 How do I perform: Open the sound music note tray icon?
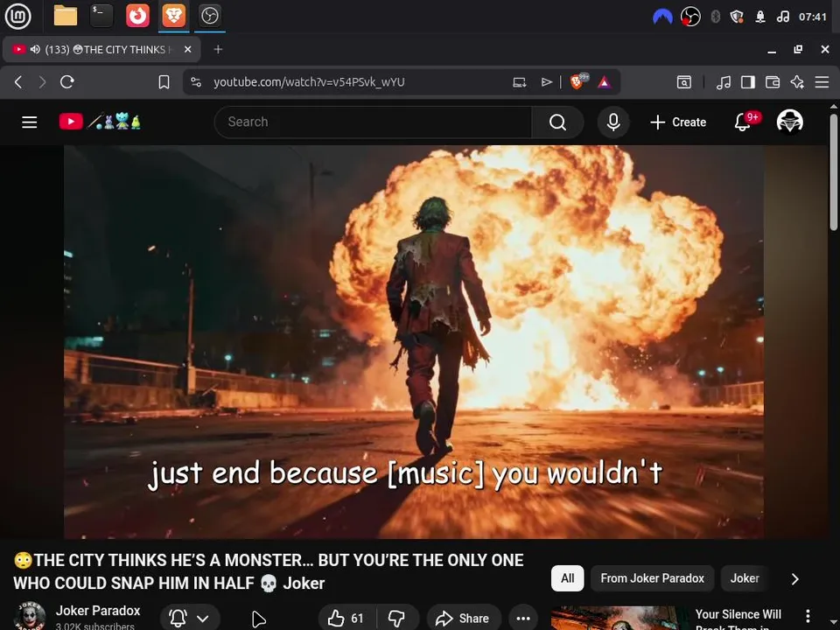[782, 17]
